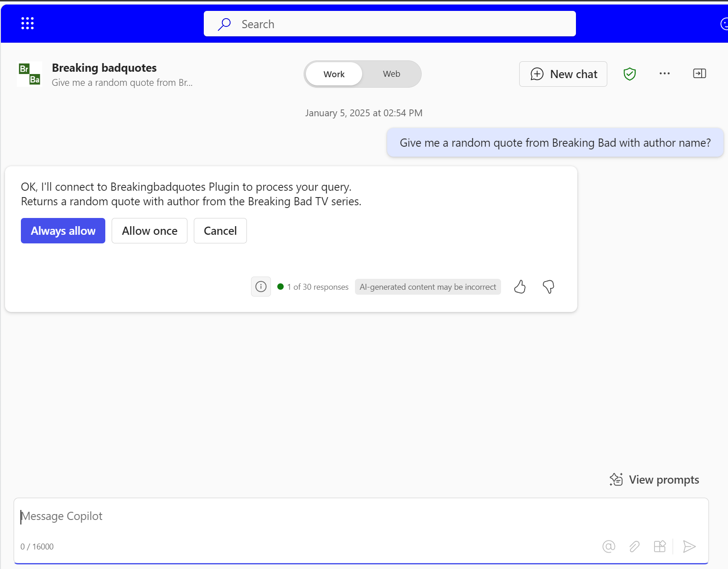Click the user message about Breaking Bad quote
Viewport: 728px width, 569px height.
[x=555, y=143]
